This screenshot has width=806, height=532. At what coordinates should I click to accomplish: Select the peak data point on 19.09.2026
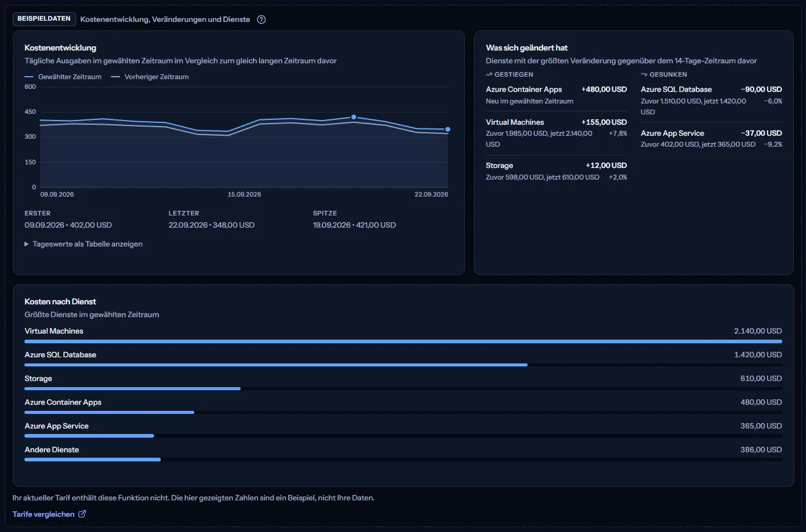353,117
